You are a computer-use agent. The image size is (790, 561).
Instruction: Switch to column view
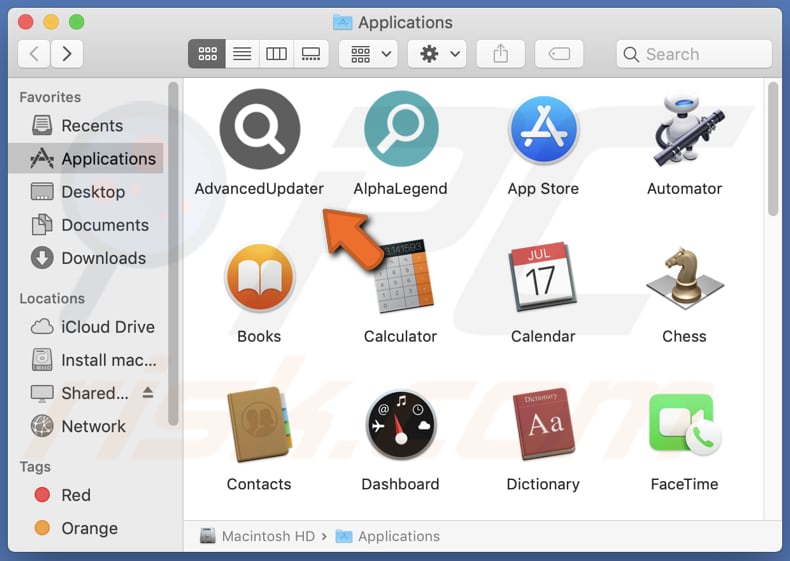276,54
